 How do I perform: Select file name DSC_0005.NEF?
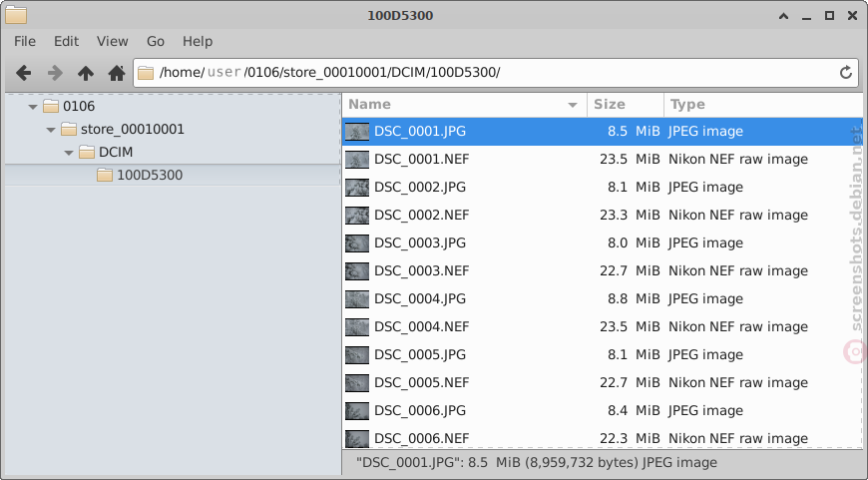click(422, 383)
